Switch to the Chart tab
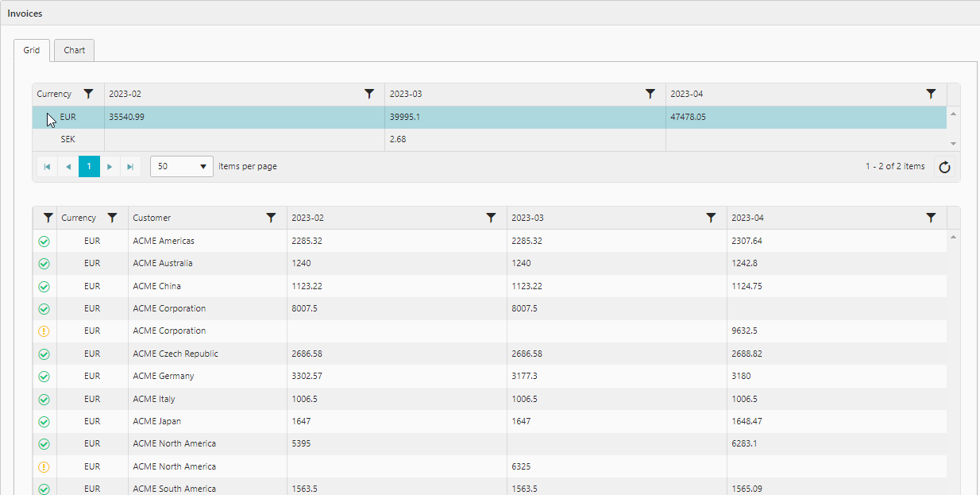The height and width of the screenshot is (495, 980). pos(75,50)
